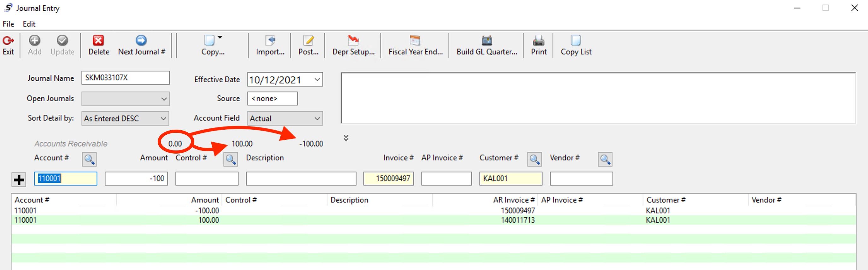
Task: Click the Update checkmark icon
Action: 62,40
